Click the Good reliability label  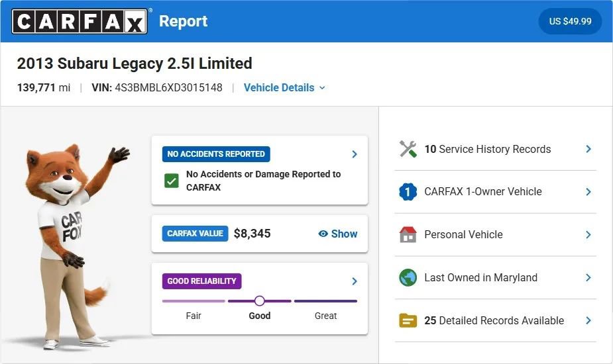[x=260, y=316]
